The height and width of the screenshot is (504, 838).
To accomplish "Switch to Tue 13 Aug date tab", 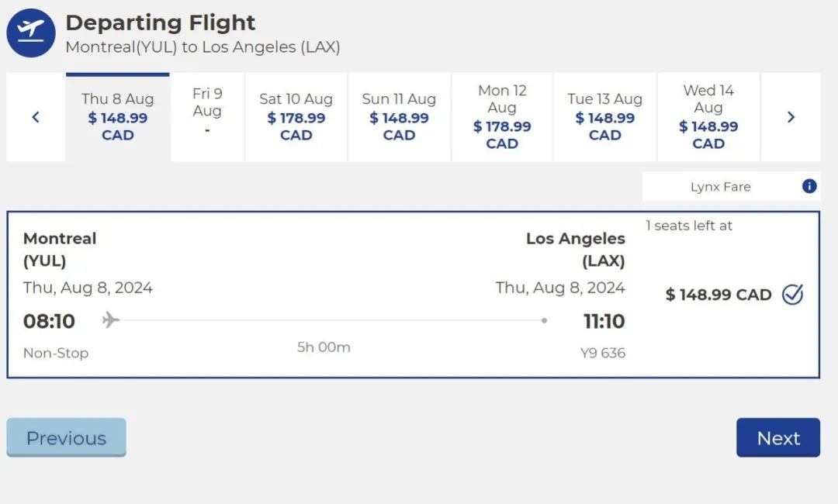I will point(605,117).
